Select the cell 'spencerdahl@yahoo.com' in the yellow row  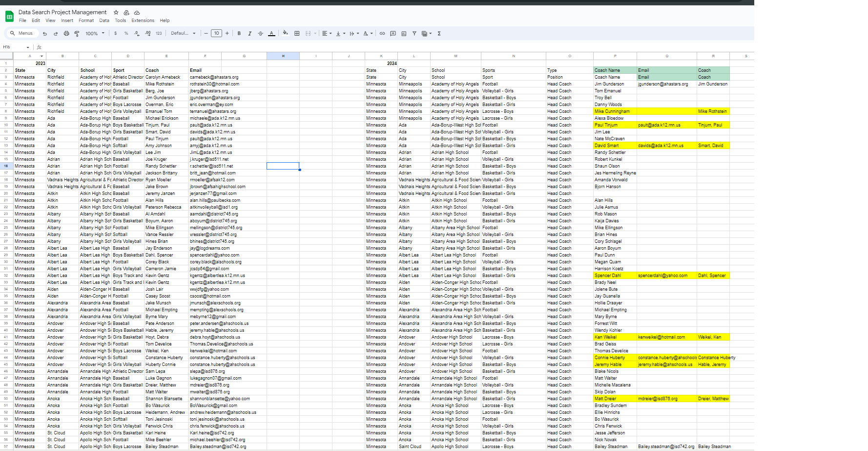pos(667,276)
